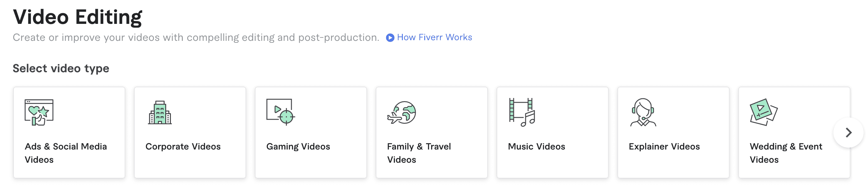Choose the Corporate Videos label text
This screenshot has width=868, height=196.
(183, 147)
